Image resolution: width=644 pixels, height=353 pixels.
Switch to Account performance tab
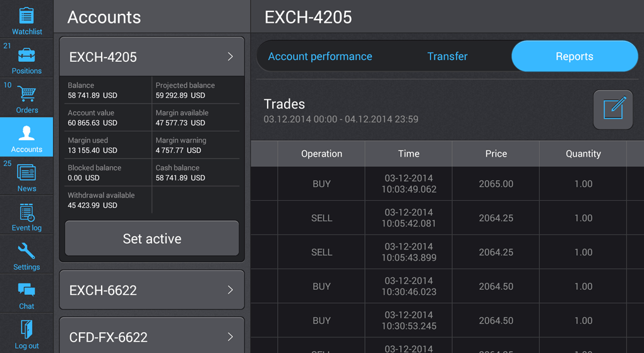point(320,57)
